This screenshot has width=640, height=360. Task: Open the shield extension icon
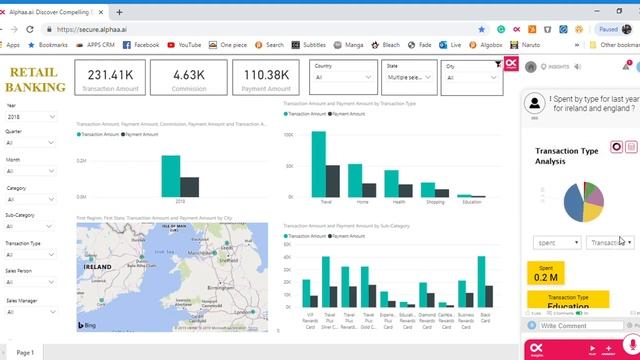click(x=548, y=29)
